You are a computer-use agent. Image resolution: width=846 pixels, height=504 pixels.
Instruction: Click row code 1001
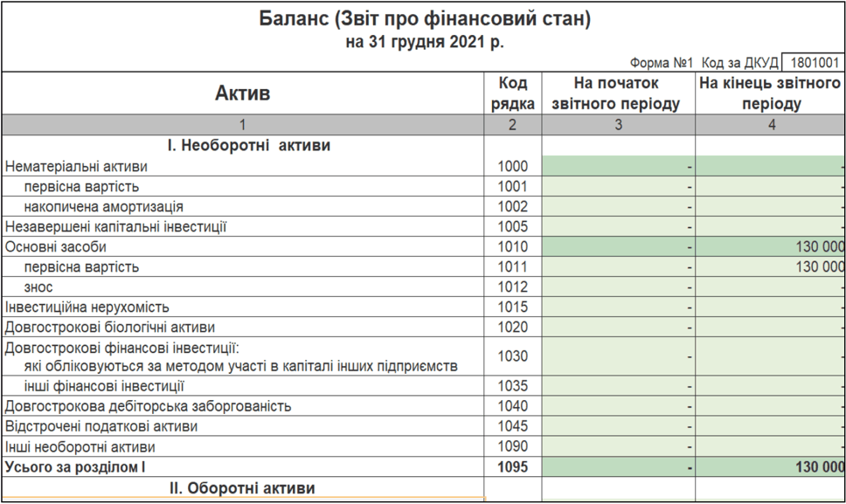[512, 187]
